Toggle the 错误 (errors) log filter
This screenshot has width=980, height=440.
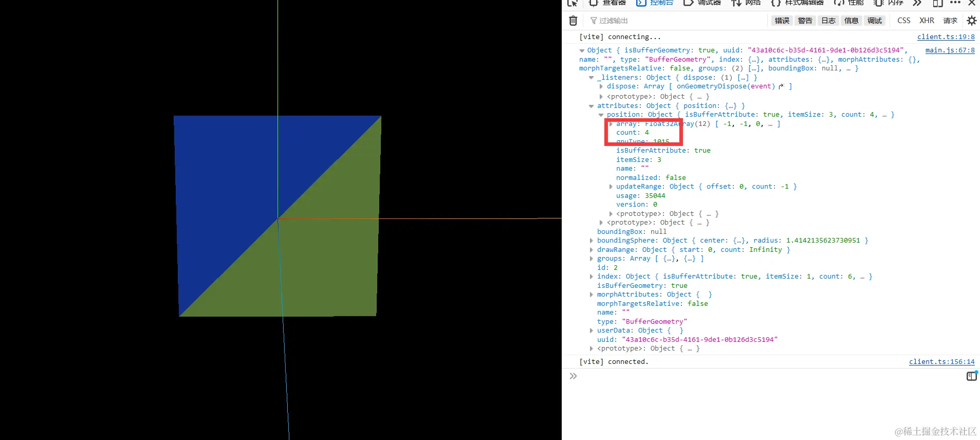point(782,21)
